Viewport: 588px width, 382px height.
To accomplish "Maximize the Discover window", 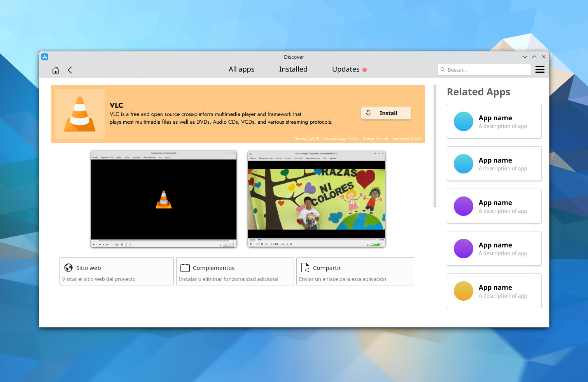I will (x=534, y=57).
